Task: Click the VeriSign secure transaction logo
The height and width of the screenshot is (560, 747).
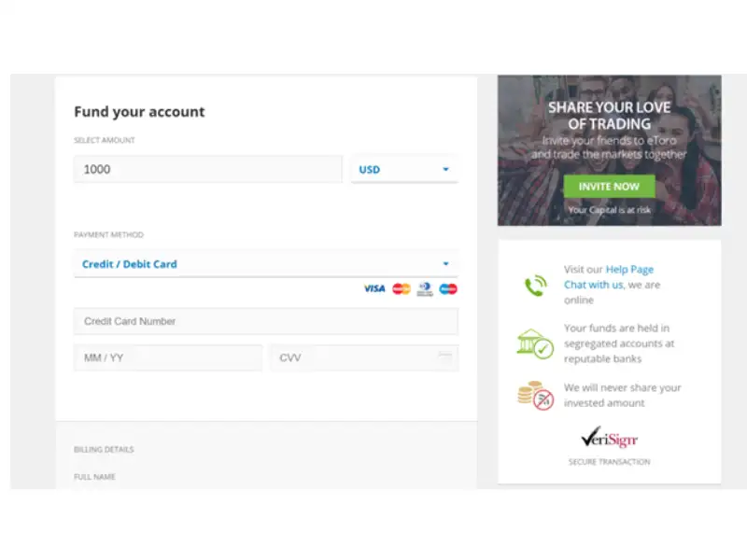Action: point(609,437)
